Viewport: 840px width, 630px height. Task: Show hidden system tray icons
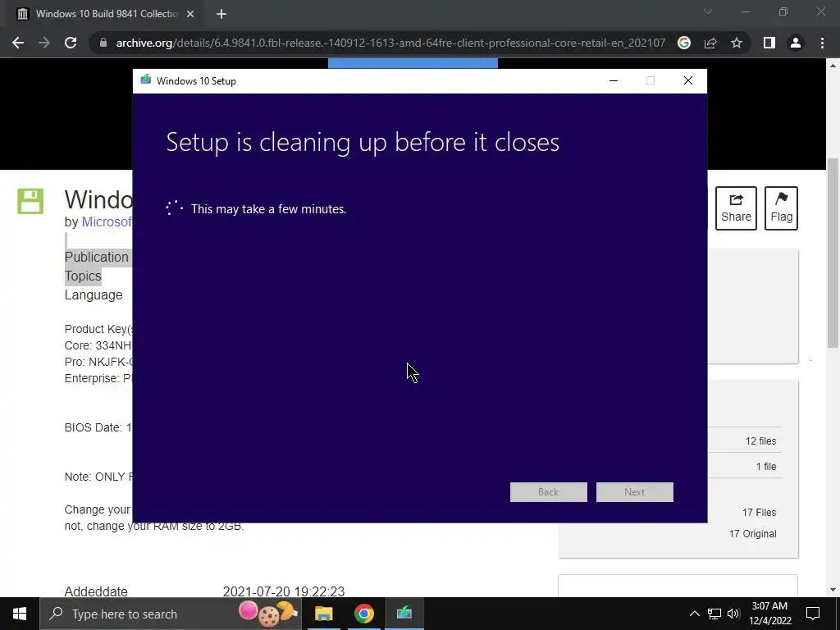694,614
